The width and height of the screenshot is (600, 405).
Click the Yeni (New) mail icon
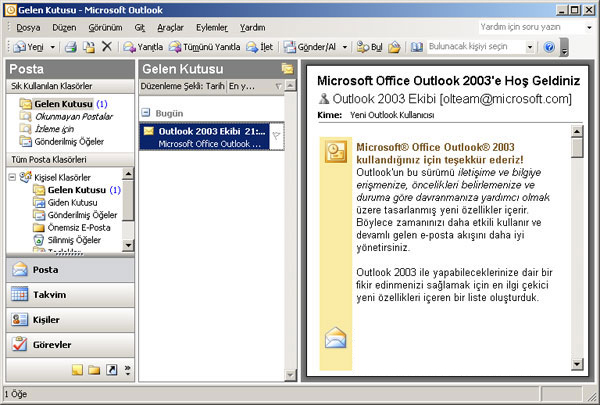pos(19,47)
